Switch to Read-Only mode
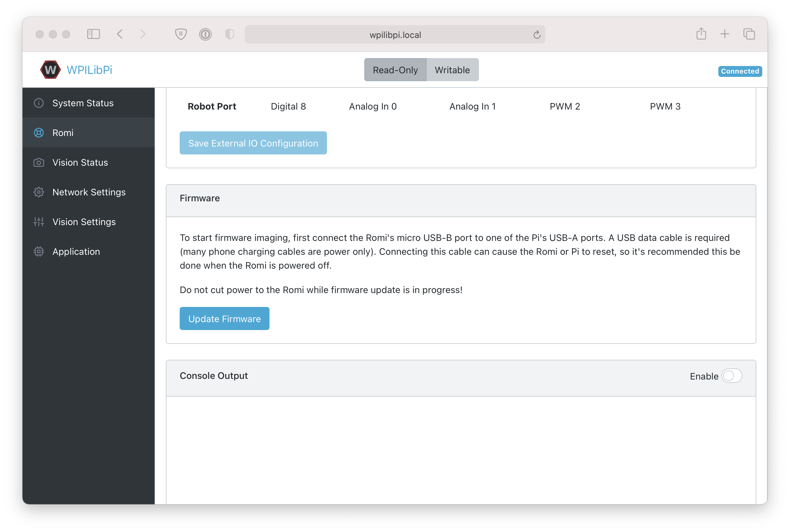The image size is (790, 532). [395, 70]
